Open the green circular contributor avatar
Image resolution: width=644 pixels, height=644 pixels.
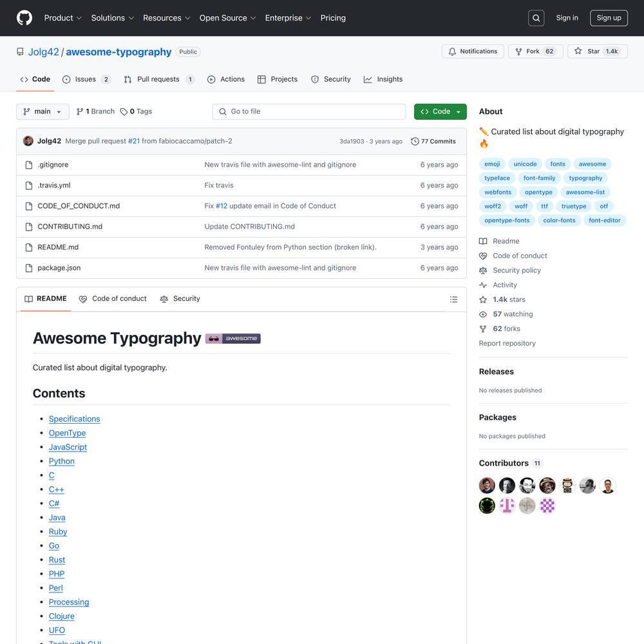pyautogui.click(x=487, y=506)
